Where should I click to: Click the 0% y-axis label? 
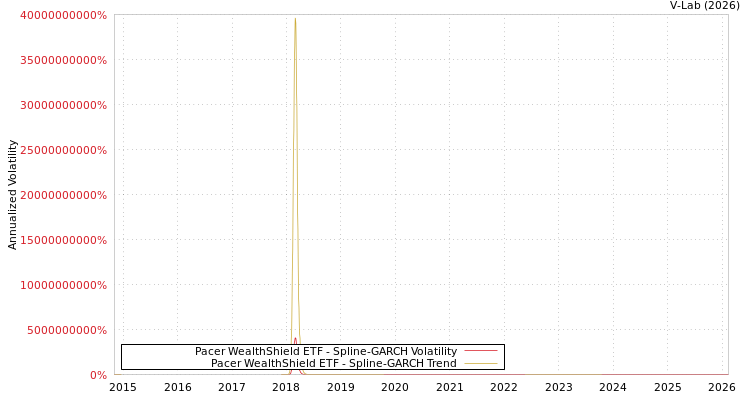coord(99,375)
